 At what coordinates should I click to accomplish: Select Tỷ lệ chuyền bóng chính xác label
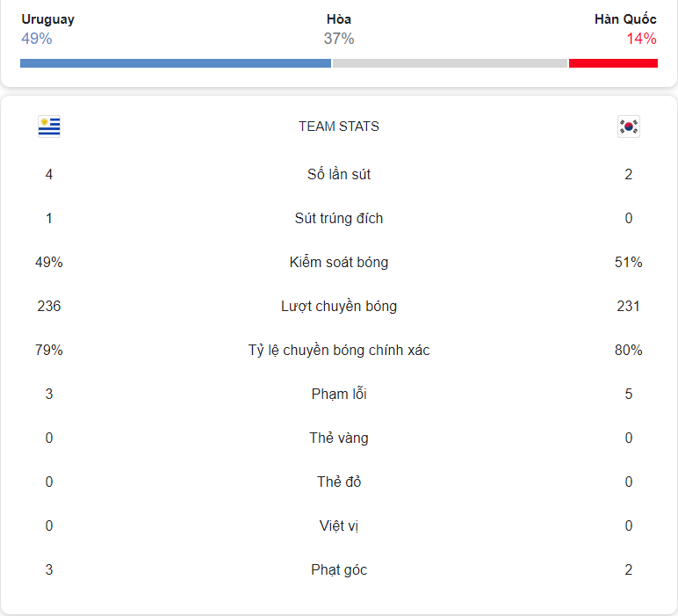(339, 350)
